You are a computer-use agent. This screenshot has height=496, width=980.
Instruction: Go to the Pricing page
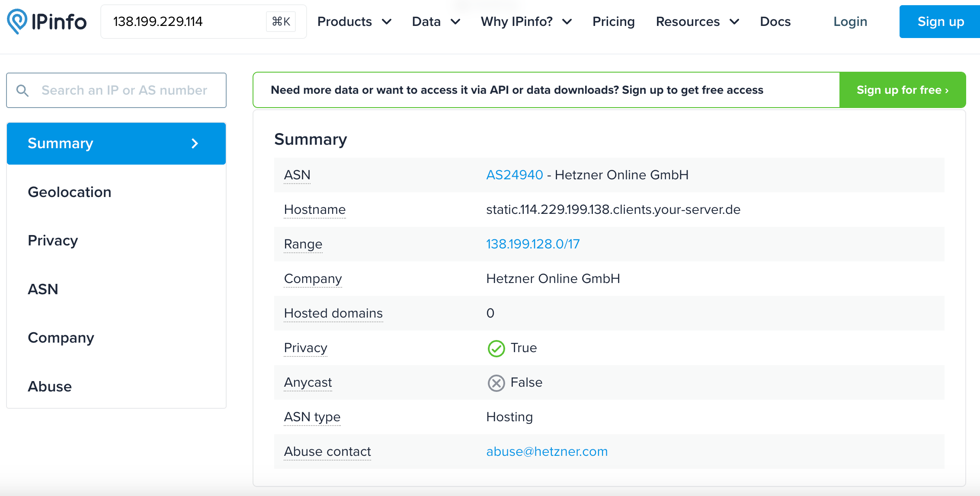[613, 22]
